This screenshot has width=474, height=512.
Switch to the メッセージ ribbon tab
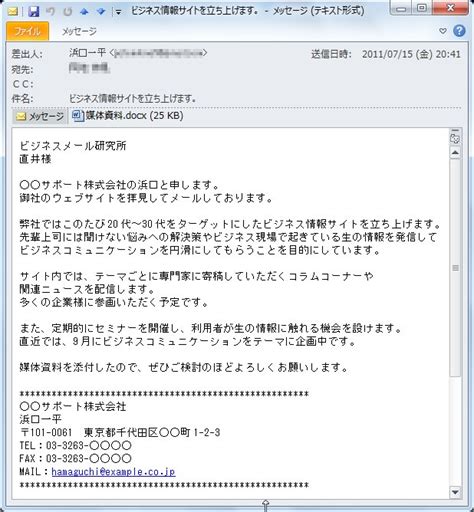(79, 31)
